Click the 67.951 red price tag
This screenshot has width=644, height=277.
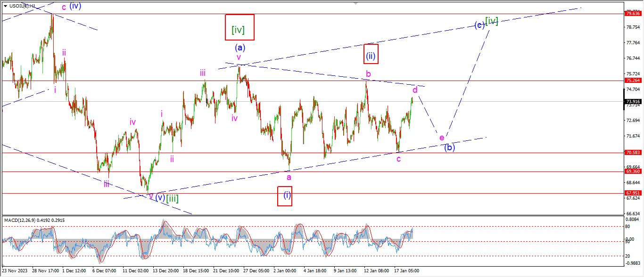[x=633, y=193]
